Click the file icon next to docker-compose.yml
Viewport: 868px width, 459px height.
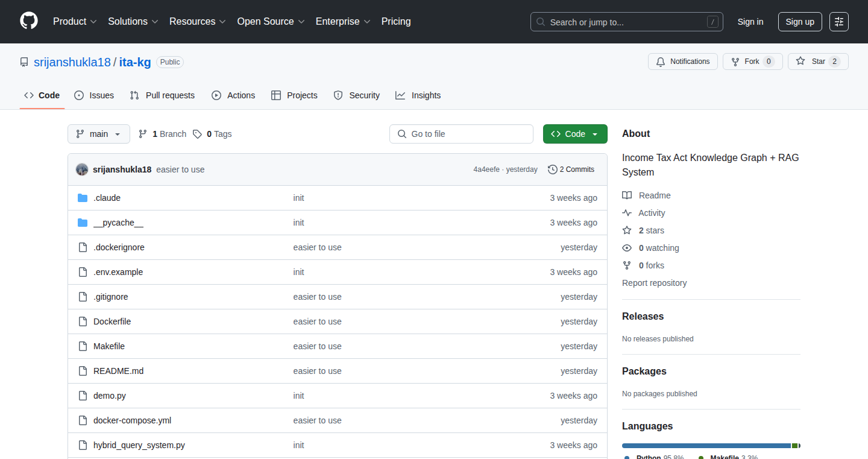coord(83,420)
